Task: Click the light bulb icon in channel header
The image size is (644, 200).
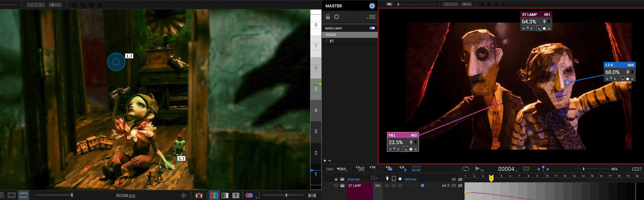Action: 387,178
